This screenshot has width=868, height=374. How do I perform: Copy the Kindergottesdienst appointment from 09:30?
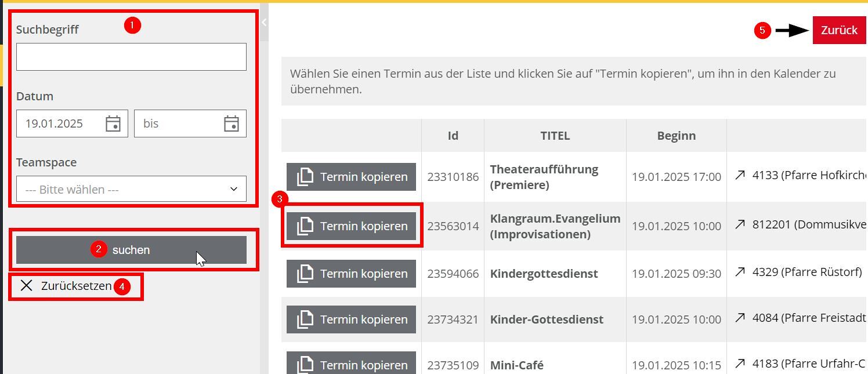pyautogui.click(x=350, y=273)
